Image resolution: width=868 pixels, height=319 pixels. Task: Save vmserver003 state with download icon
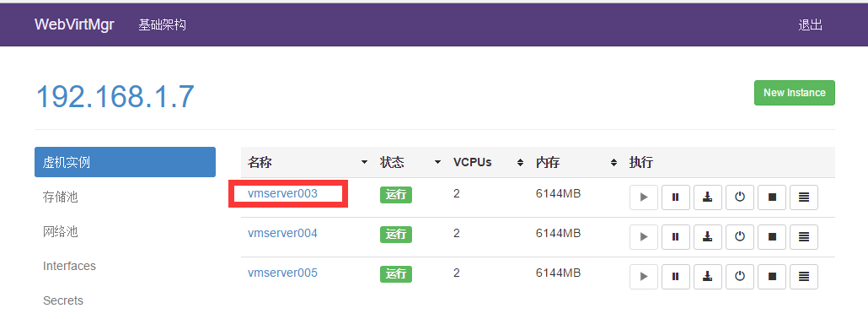coord(708,197)
